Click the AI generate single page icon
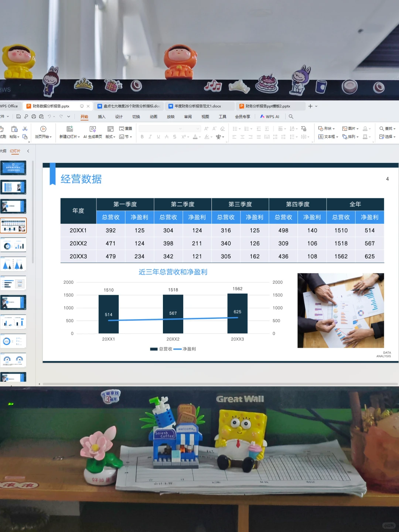This screenshot has width=399, height=532. tap(93, 129)
